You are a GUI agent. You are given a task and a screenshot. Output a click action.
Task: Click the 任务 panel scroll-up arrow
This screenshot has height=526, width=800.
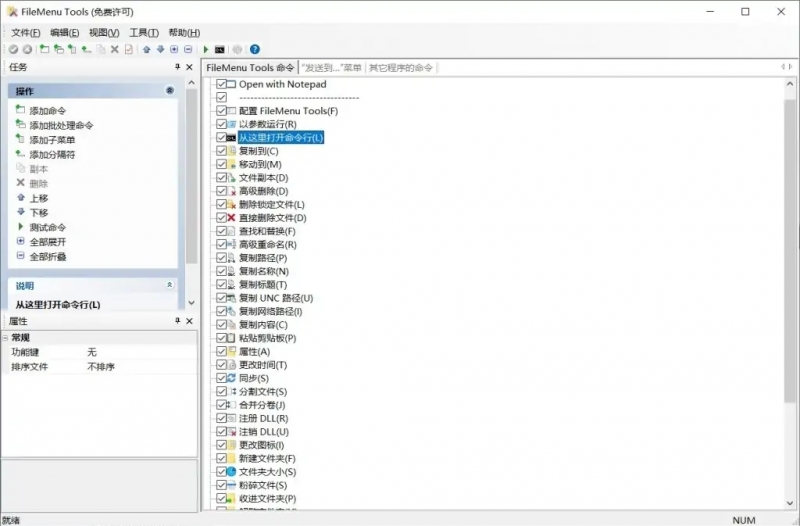pyautogui.click(x=191, y=83)
